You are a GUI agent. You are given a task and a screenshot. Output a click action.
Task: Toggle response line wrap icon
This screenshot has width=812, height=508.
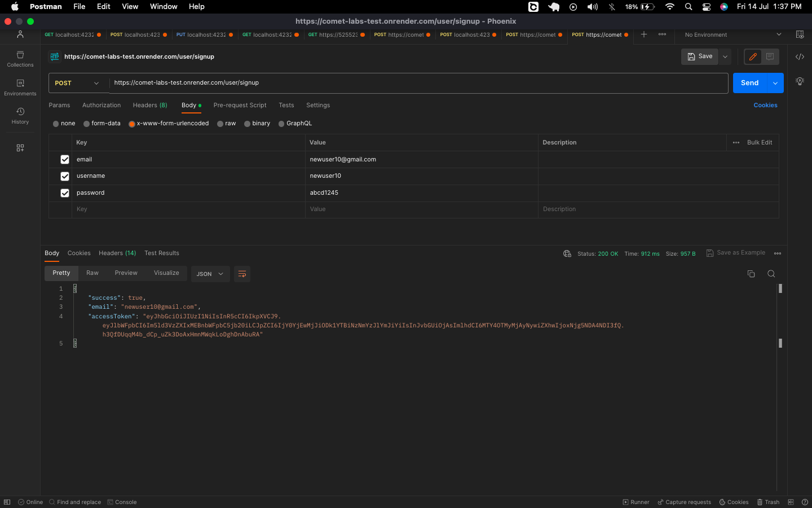point(242,274)
